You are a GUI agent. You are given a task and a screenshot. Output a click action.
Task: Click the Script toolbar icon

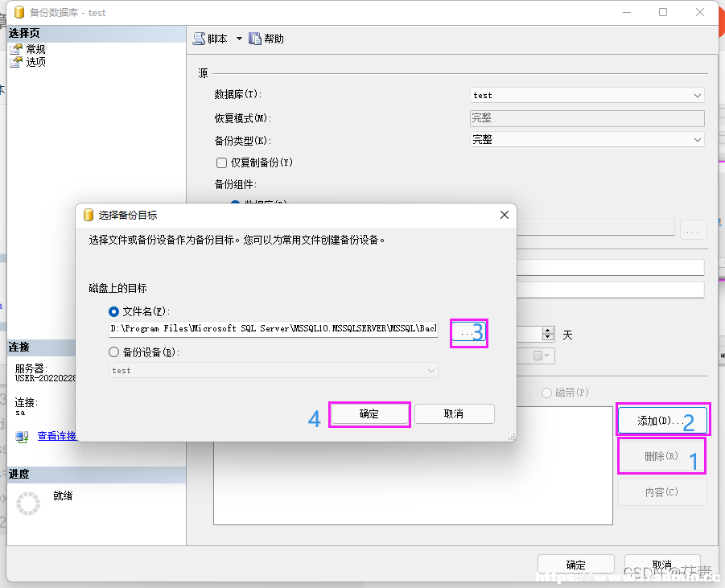click(x=200, y=39)
